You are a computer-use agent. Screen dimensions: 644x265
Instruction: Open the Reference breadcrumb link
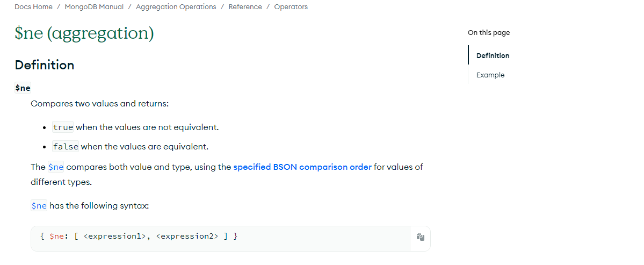tap(245, 7)
